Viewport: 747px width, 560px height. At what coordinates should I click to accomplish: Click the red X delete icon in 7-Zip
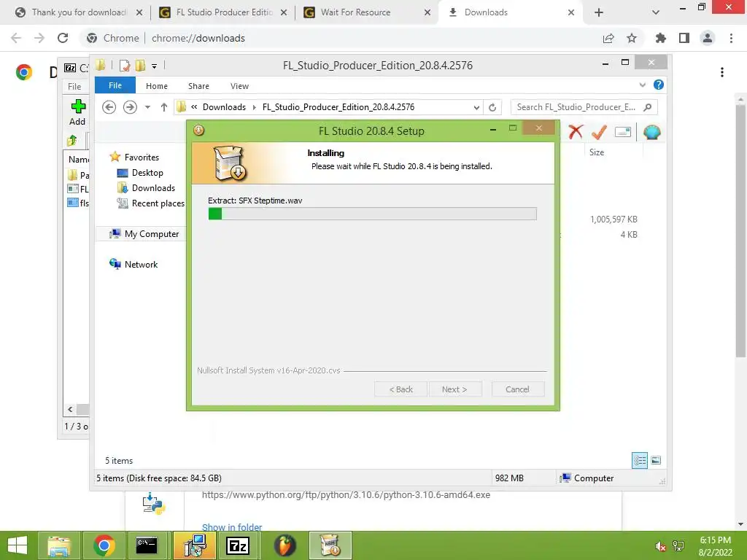(x=576, y=132)
